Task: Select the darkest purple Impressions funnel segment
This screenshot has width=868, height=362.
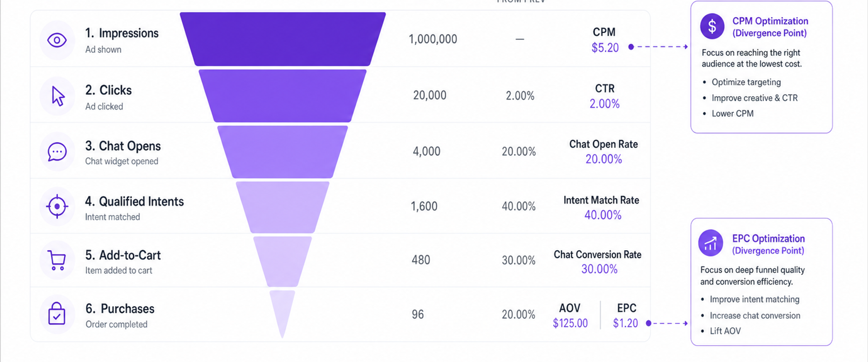Action: tap(283, 39)
